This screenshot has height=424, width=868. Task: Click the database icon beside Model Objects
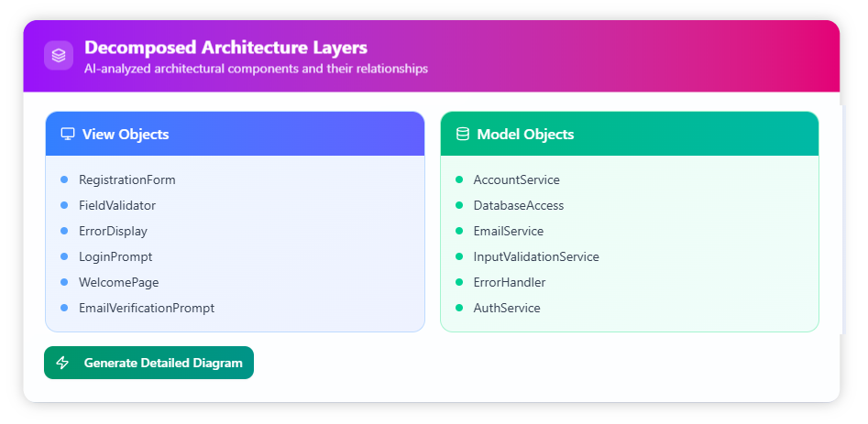pyautogui.click(x=462, y=134)
